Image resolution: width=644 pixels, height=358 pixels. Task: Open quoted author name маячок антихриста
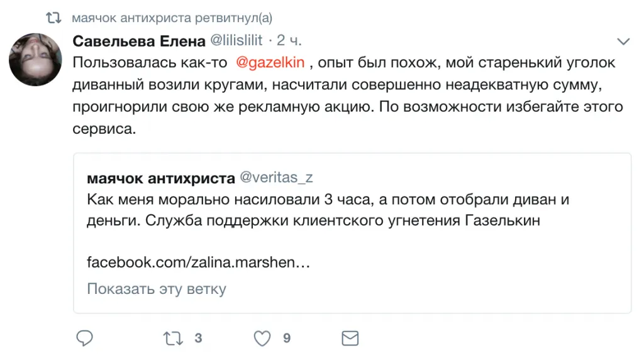pos(161,178)
